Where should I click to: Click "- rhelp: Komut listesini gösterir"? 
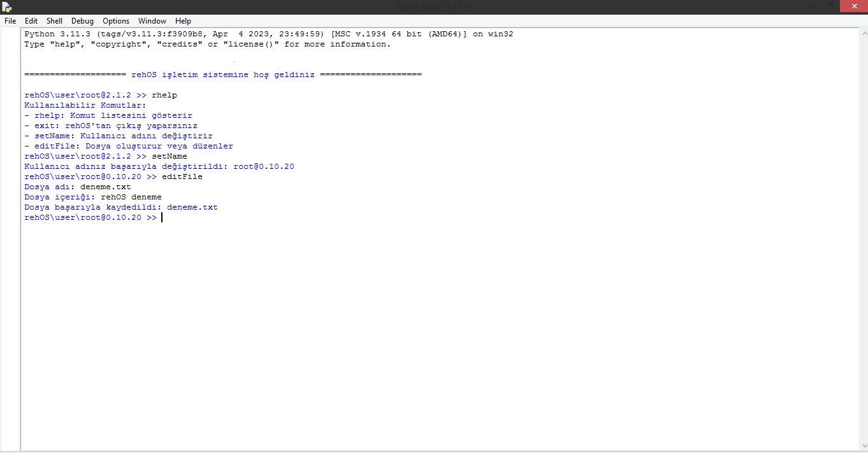(x=108, y=115)
